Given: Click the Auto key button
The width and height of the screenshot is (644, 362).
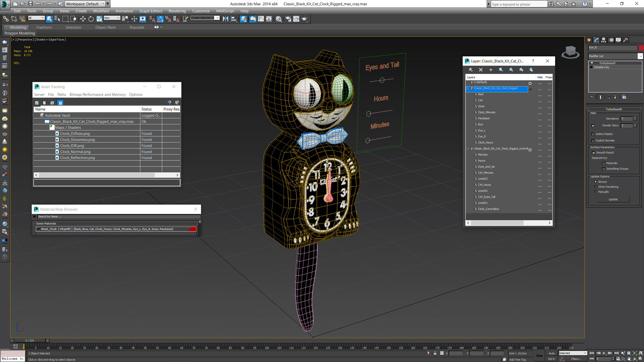Looking at the screenshot, I should point(552,353).
